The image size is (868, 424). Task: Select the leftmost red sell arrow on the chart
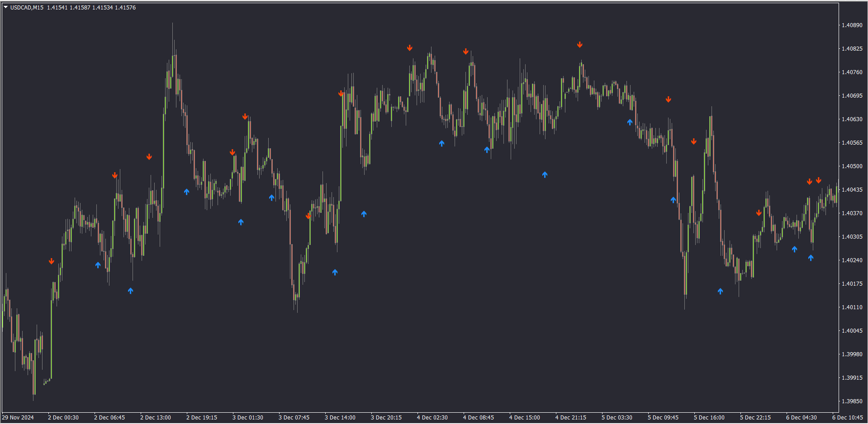[52, 261]
